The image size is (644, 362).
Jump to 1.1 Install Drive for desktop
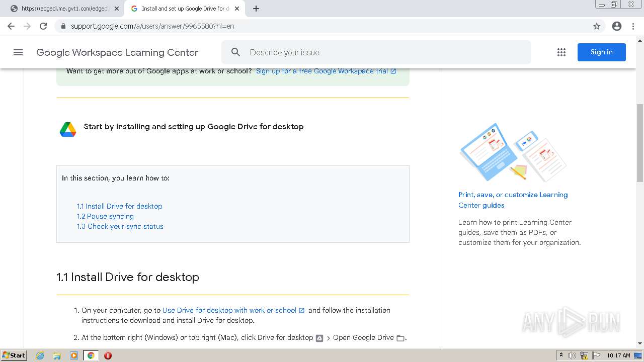click(x=120, y=206)
